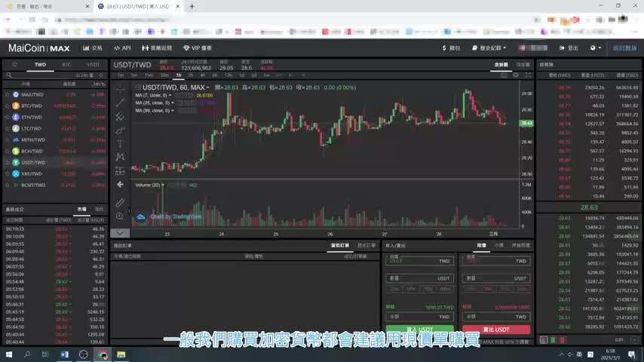Select the crosshair cursor tool in chart toolbar

click(120, 89)
